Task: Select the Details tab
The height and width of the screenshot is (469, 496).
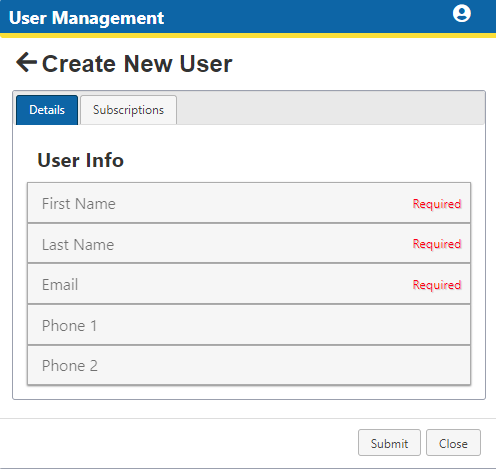Action: click(x=47, y=110)
